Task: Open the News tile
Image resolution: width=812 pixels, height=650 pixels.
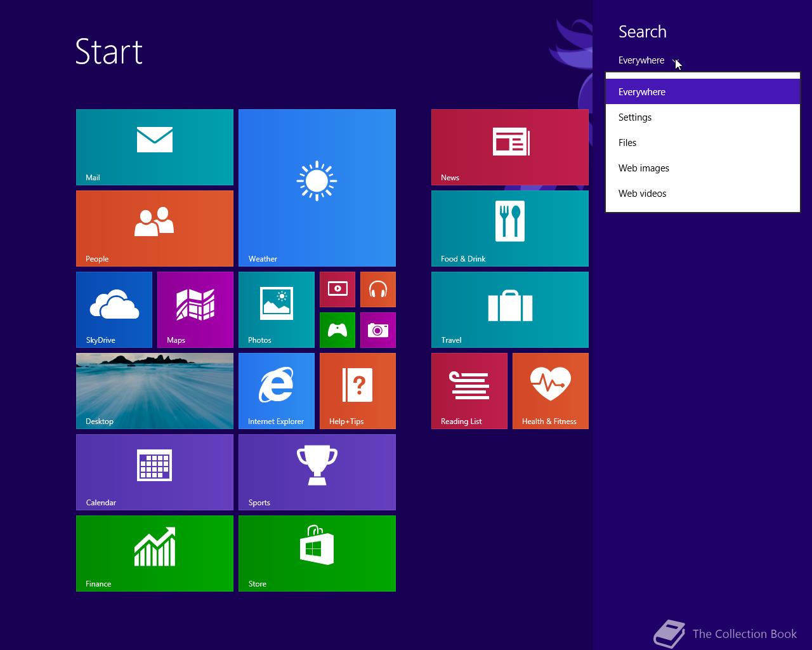Action: click(x=510, y=147)
